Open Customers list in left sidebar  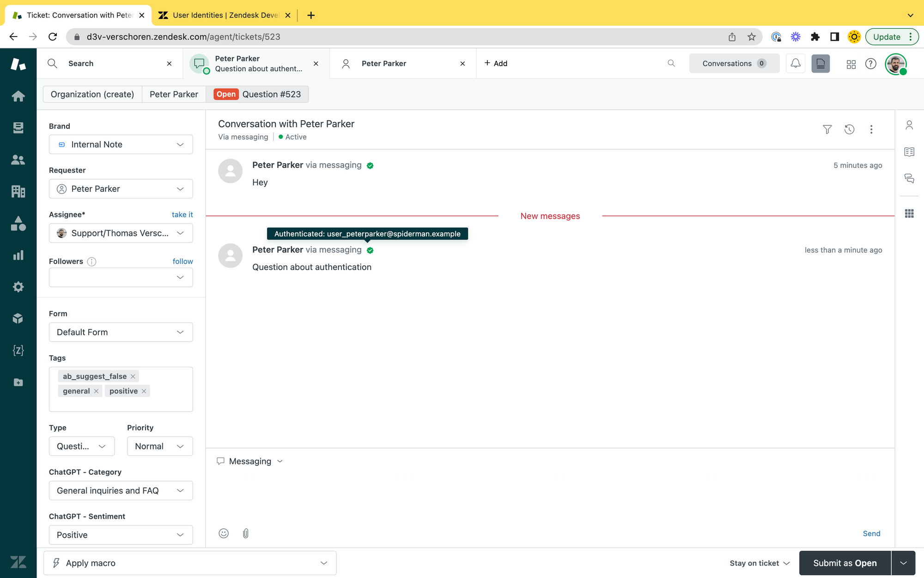(18, 160)
